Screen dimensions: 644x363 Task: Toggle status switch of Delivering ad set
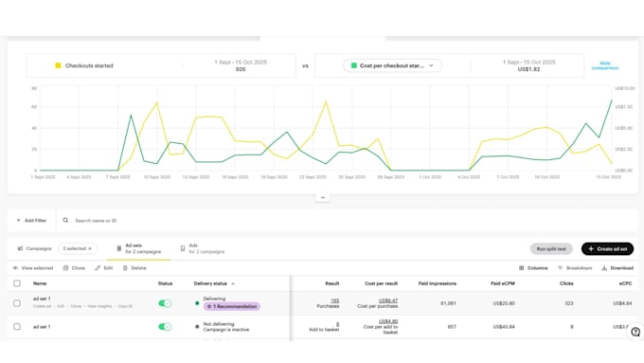pos(165,303)
